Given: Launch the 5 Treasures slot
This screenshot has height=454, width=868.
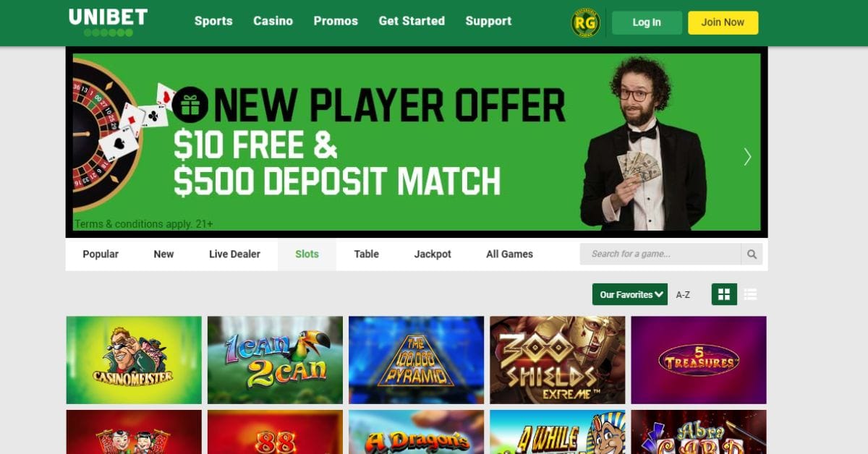Looking at the screenshot, I should [699, 360].
